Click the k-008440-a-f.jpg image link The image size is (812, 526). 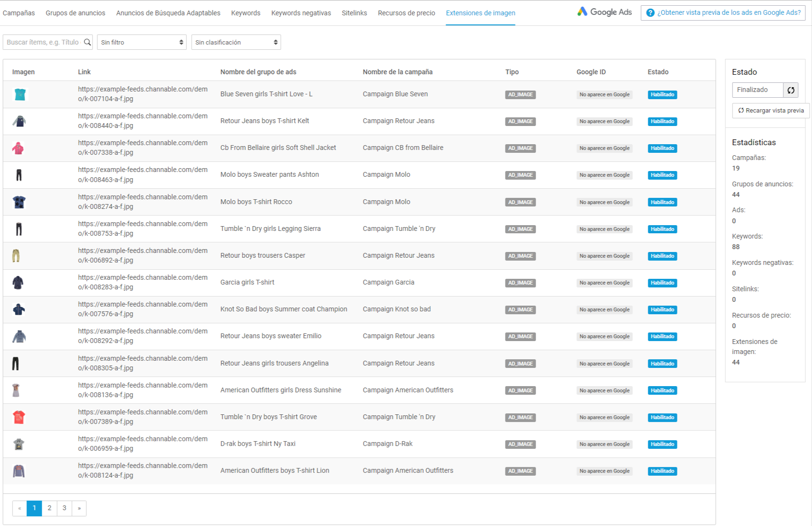pos(143,121)
